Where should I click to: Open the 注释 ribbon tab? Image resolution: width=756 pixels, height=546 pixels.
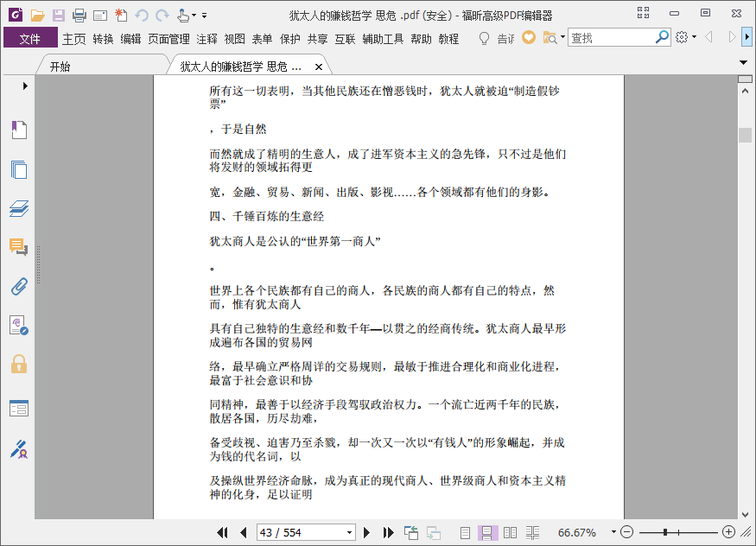coord(206,39)
